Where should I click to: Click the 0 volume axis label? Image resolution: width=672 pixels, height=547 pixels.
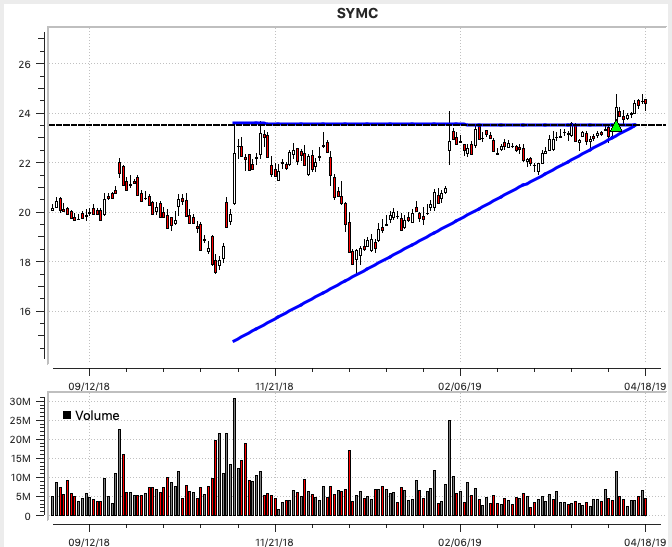click(27, 516)
